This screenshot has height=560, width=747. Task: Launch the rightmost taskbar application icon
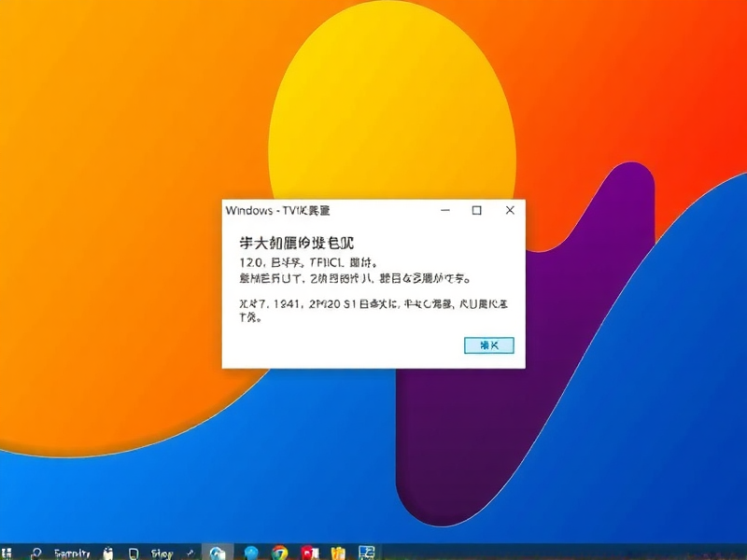point(367,551)
